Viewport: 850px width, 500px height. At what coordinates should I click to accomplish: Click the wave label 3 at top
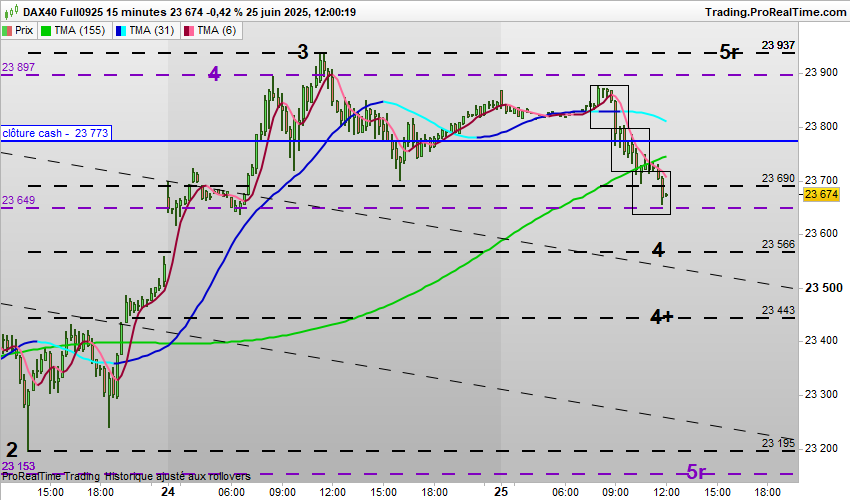click(x=302, y=52)
